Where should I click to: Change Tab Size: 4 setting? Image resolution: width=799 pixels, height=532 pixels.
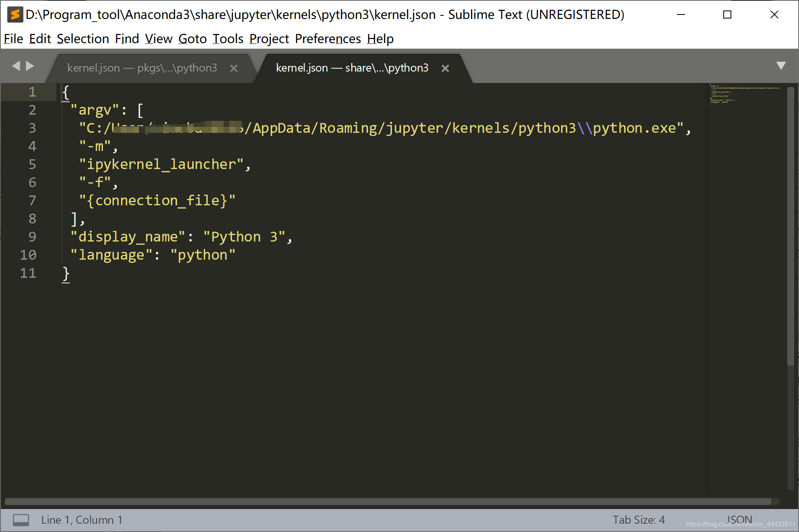click(x=639, y=520)
